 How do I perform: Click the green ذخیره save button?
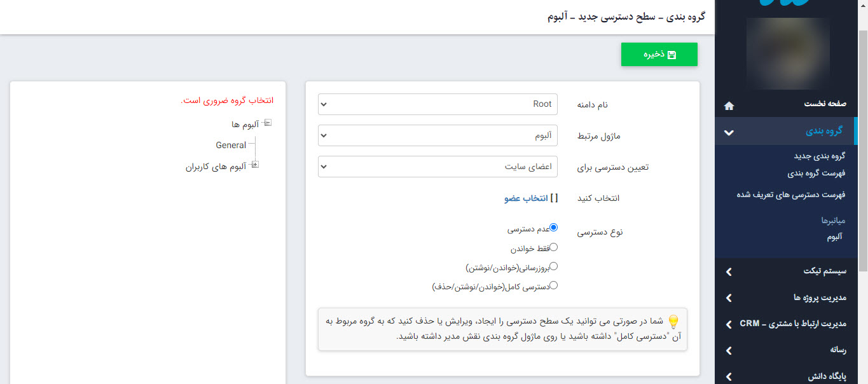click(659, 54)
